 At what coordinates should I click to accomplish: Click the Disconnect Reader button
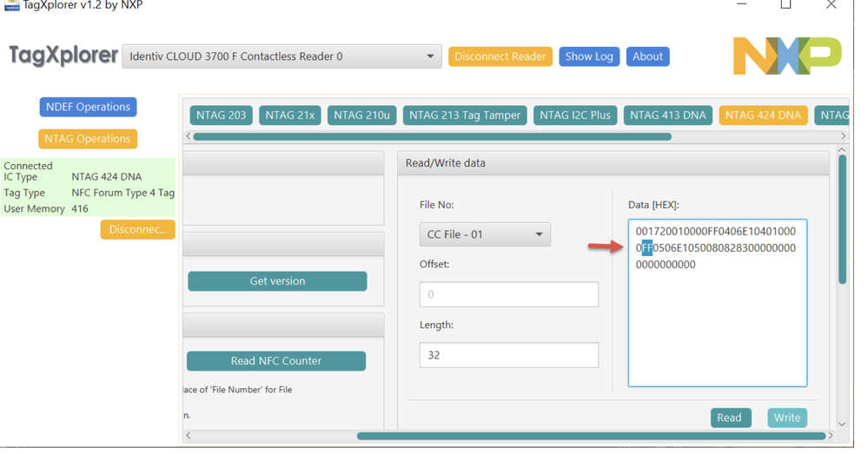pyautogui.click(x=500, y=56)
